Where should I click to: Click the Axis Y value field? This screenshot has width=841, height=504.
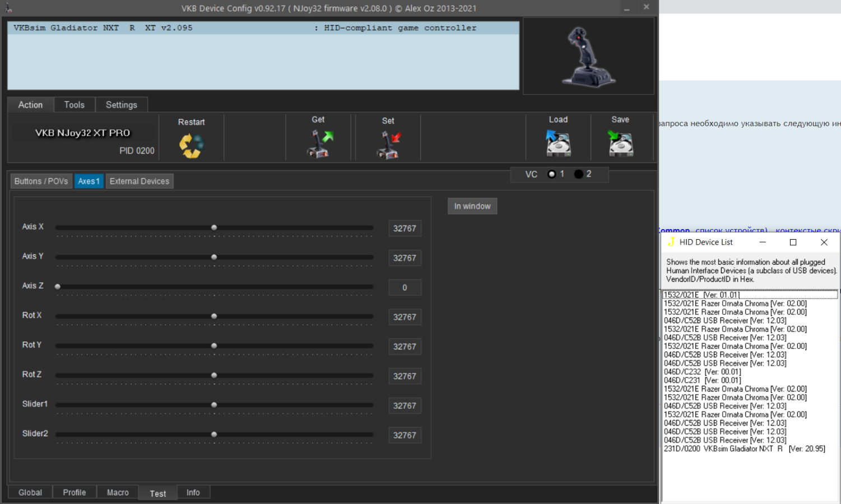click(x=405, y=258)
